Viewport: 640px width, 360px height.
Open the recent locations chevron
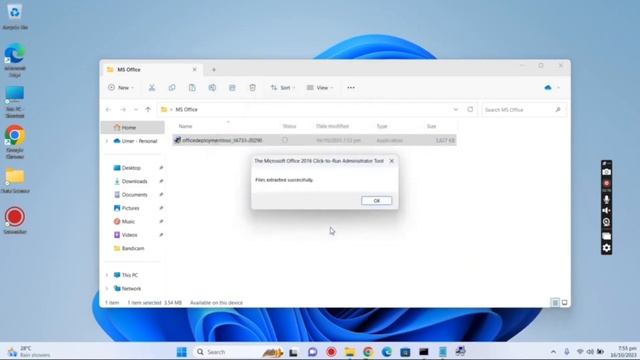coord(136,109)
